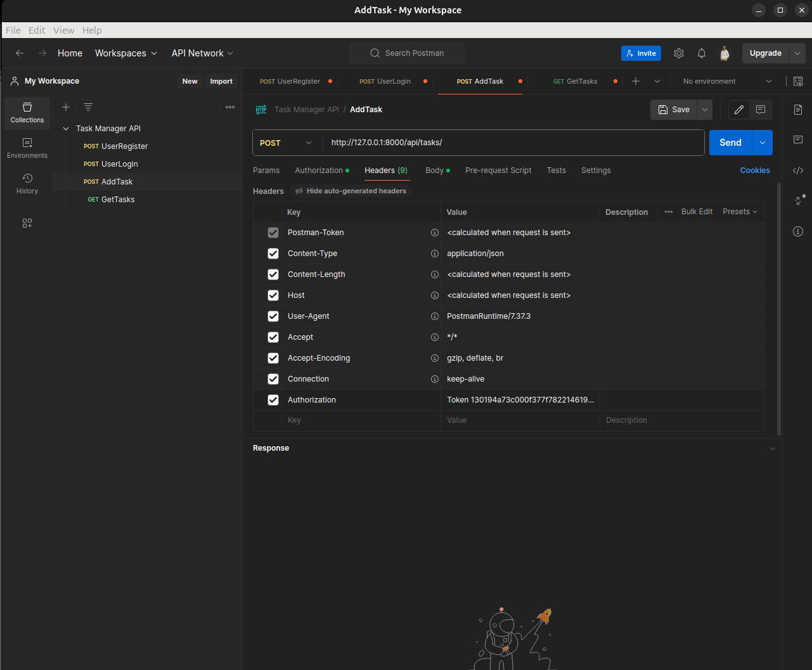Open Related requests icon in right sidebar
This screenshot has width=812, height=670.
(799, 200)
